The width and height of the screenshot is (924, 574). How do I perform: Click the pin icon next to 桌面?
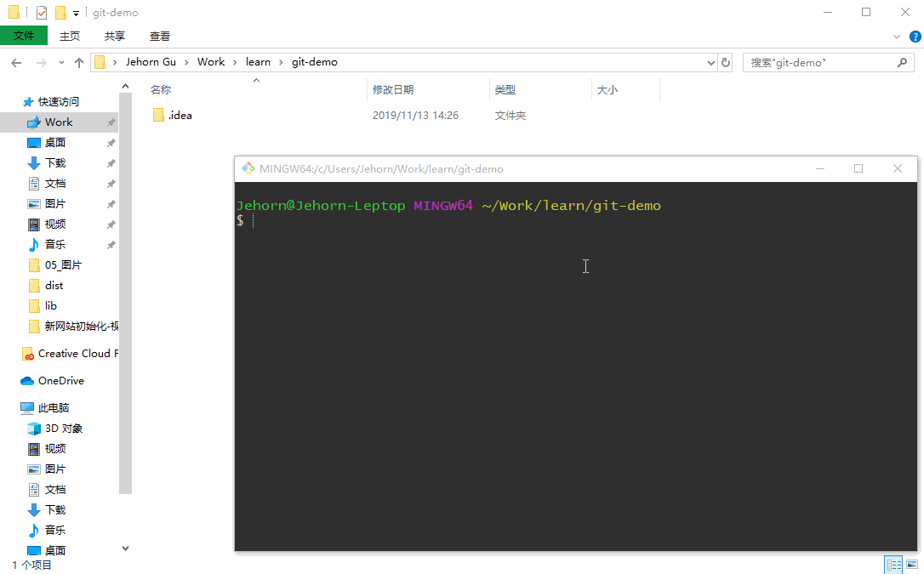[111, 143]
